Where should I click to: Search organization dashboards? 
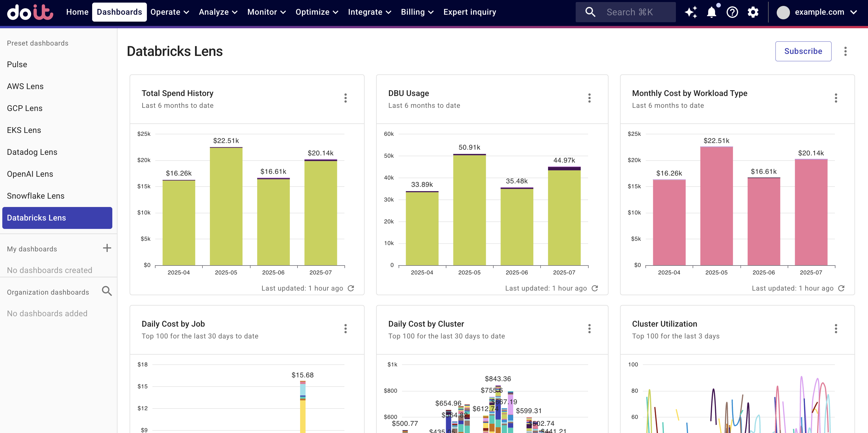[107, 291]
